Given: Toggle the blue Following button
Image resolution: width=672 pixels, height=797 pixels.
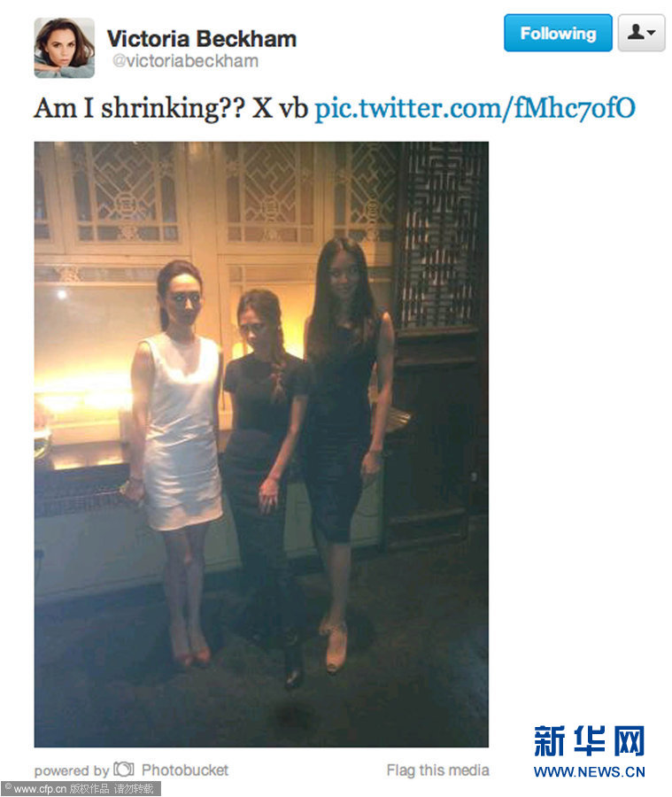Looking at the screenshot, I should coord(558,33).
